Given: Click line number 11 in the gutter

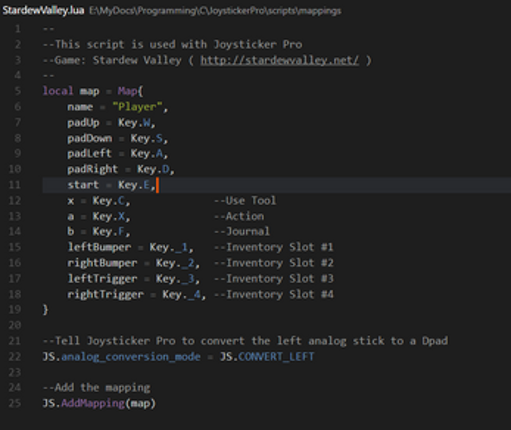Looking at the screenshot, I should [14, 185].
